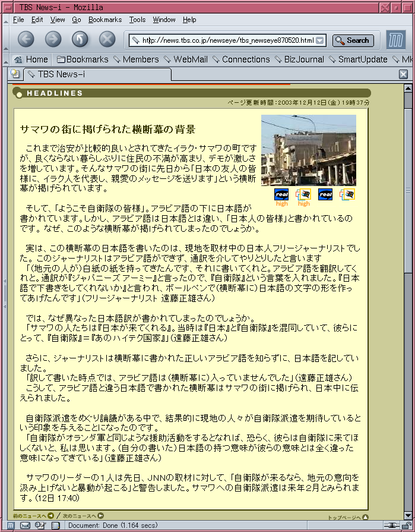Image resolution: width=415 pixels, height=532 pixels.
Task: Open the Edit menu
Action: [37, 20]
